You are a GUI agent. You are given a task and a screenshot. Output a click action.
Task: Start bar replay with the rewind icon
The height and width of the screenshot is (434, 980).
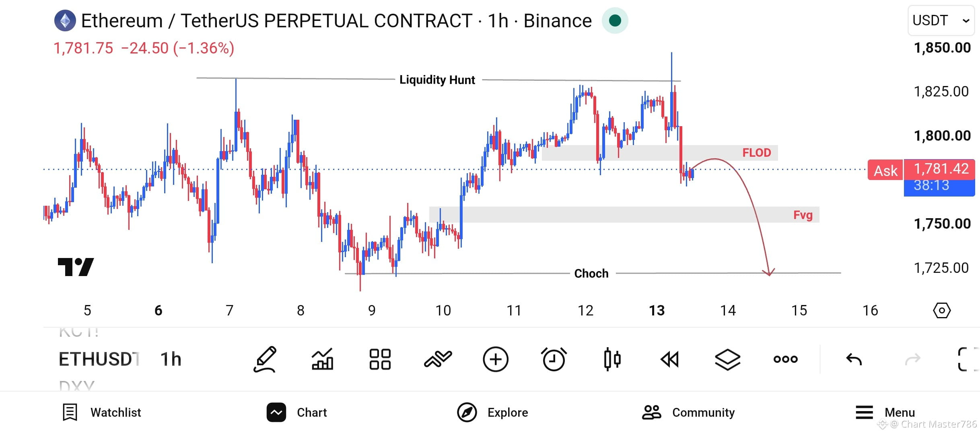pos(670,359)
